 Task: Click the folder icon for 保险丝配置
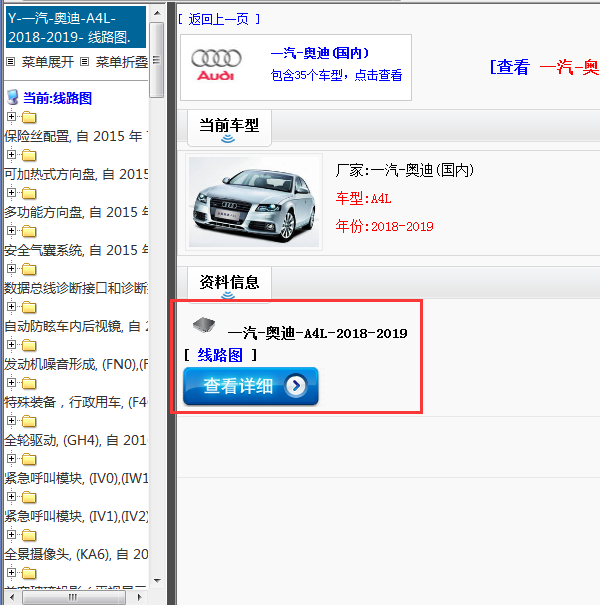(28, 117)
